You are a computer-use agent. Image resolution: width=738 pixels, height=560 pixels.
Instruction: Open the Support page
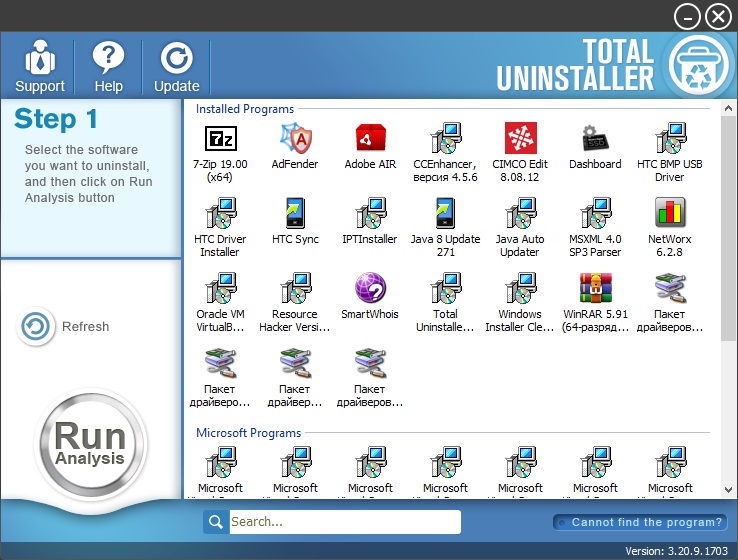tap(40, 66)
